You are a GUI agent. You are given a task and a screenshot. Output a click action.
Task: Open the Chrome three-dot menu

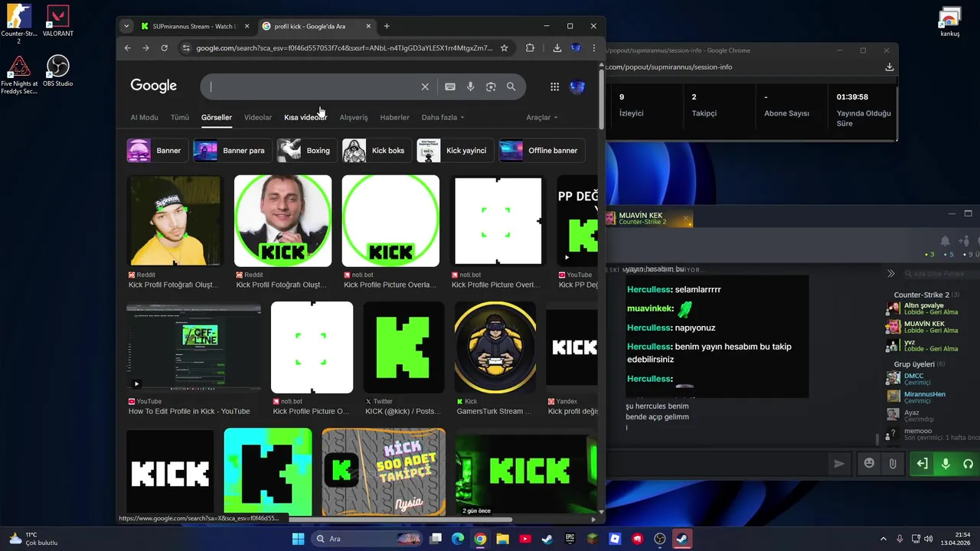594,47
